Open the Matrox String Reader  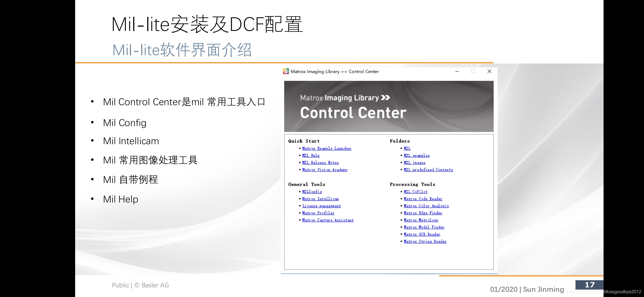click(425, 241)
